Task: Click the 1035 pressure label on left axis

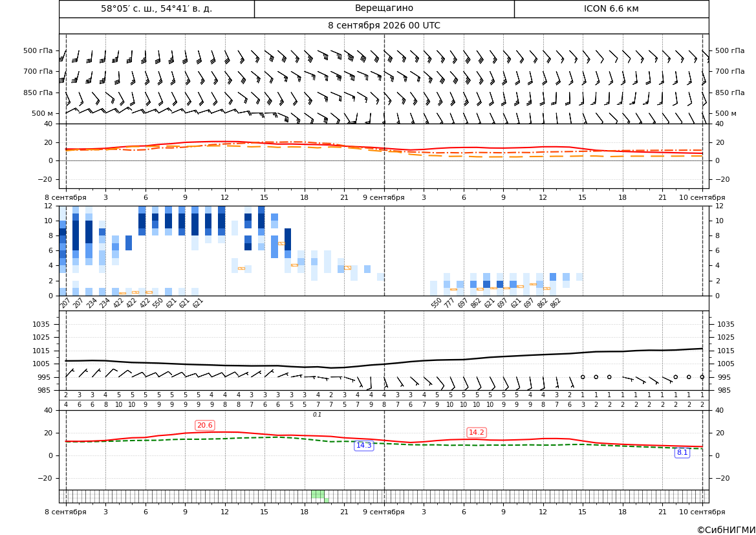Action: pyautogui.click(x=39, y=324)
